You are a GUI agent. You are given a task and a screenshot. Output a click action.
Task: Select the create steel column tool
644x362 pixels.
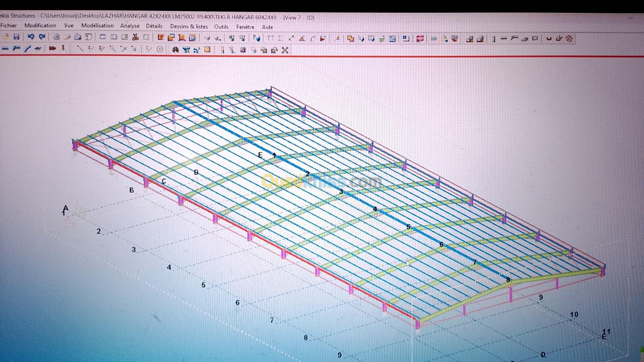493,39
